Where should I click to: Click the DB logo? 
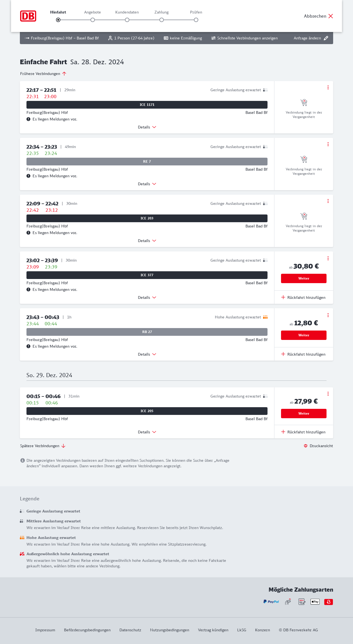click(x=28, y=16)
